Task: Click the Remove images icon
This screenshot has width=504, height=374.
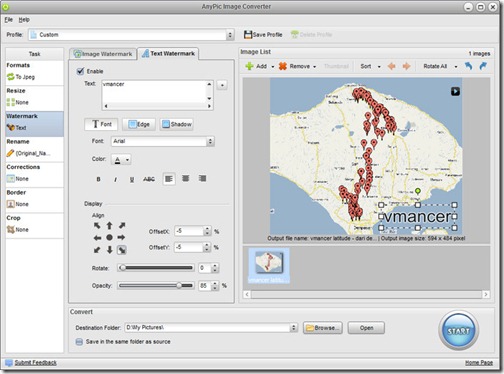Action: point(283,66)
